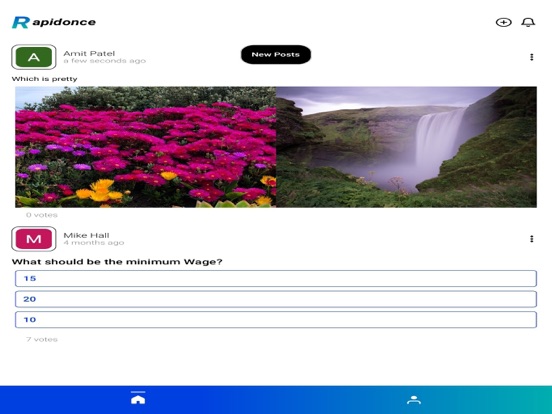Screen dimensions: 552x414
Task: Click '7 votes' under wage poll
Action: [x=42, y=339]
